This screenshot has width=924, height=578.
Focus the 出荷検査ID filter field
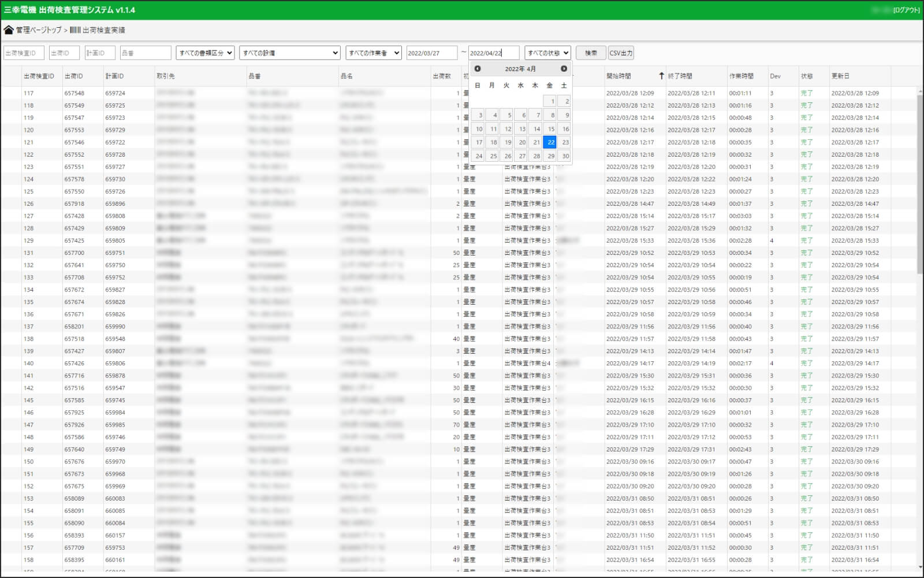pos(24,53)
